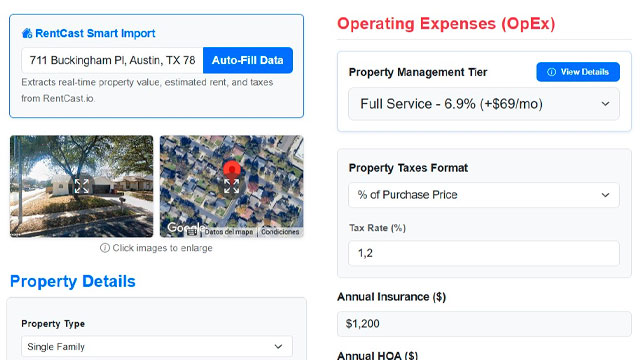The image size is (640, 360).
Task: Click the keyboard shortcuts icon on map
Action: [x=192, y=232]
